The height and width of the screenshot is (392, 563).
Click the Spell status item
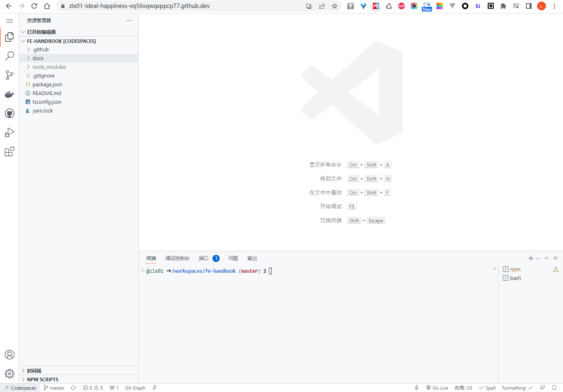click(487, 388)
